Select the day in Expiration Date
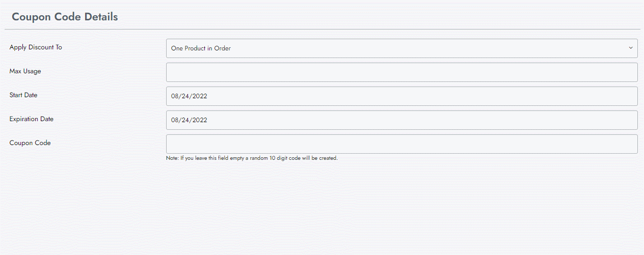This screenshot has height=255, width=644. tap(185, 120)
